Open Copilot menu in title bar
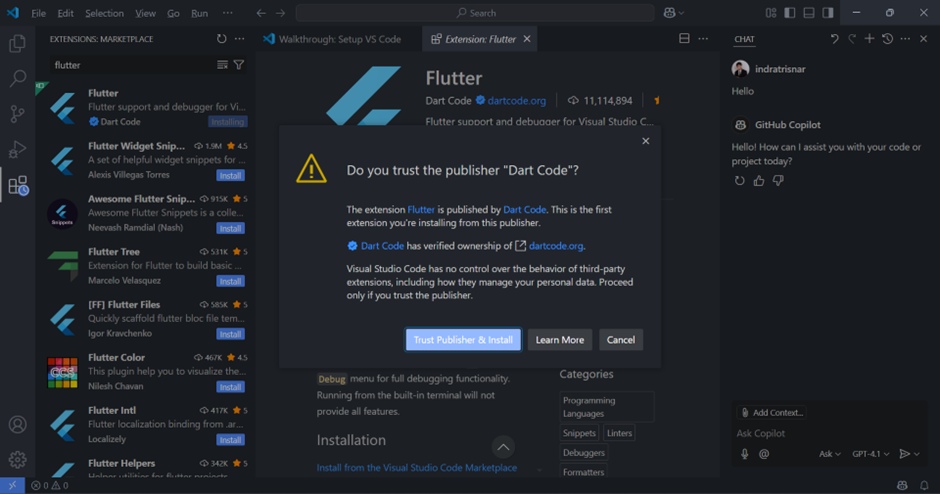Image resolution: width=940 pixels, height=494 pixels. tap(674, 13)
